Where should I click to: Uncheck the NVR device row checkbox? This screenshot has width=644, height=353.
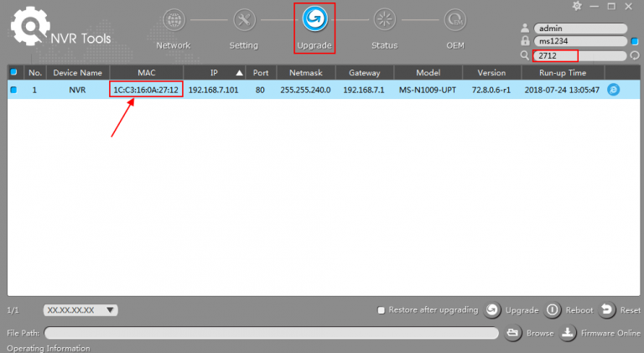(x=13, y=89)
